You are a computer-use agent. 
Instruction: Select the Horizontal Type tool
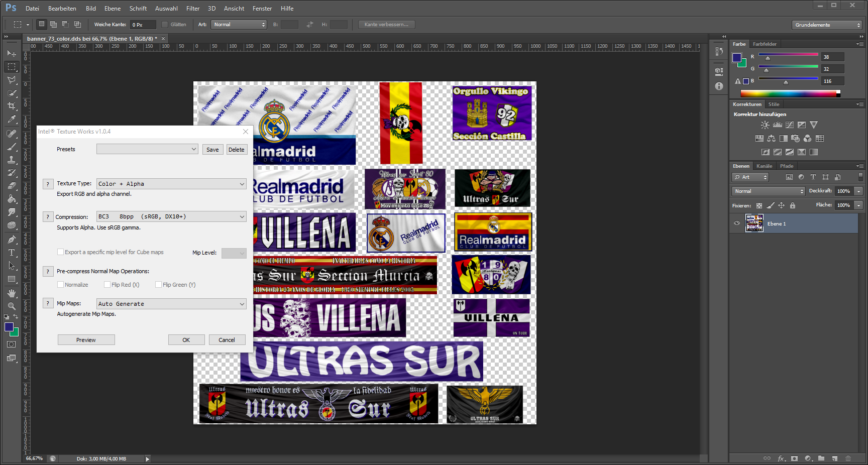pos(12,252)
